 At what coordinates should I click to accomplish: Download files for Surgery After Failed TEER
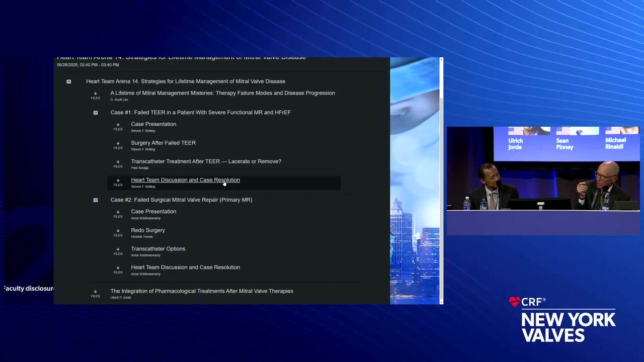pos(118,145)
